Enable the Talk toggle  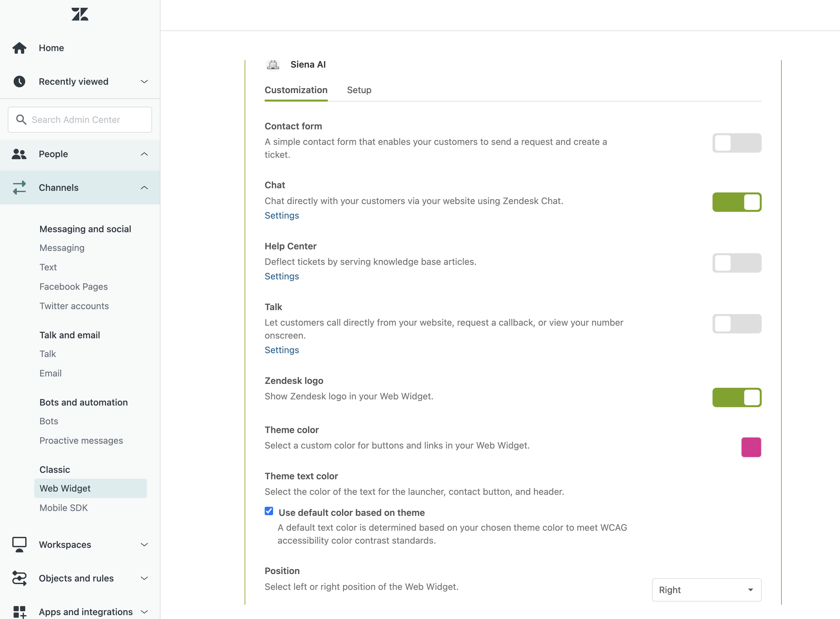pyautogui.click(x=736, y=323)
